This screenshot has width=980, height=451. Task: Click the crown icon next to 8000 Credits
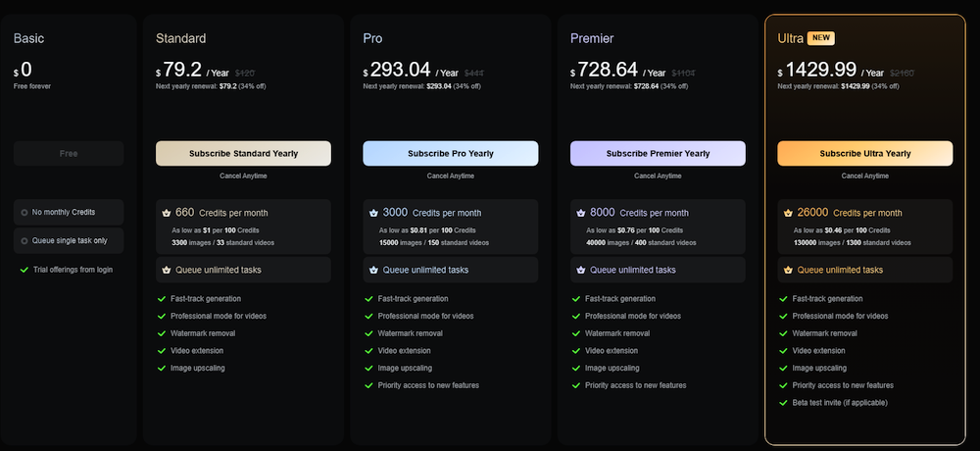click(x=580, y=213)
